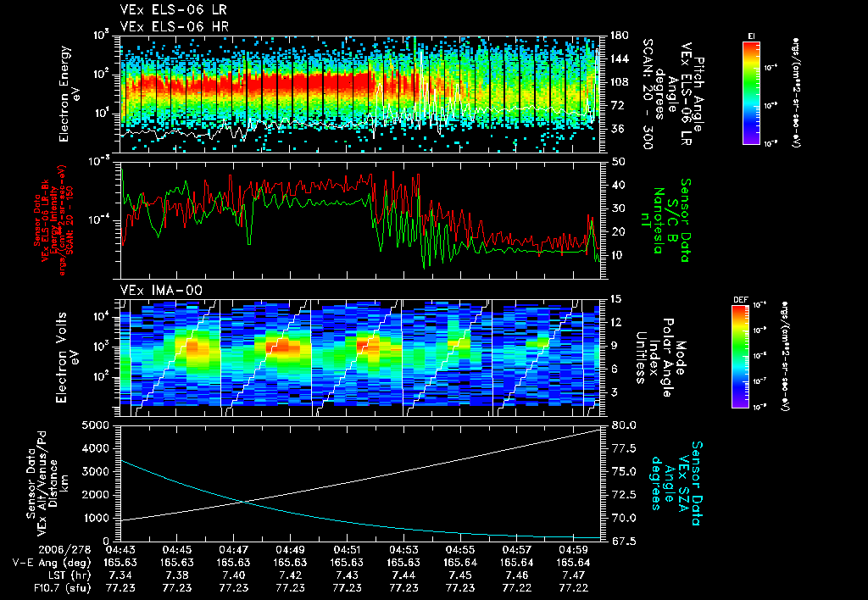Click the 67.5 SZA axis tick
Screen dimensions: 868x600
point(623,541)
